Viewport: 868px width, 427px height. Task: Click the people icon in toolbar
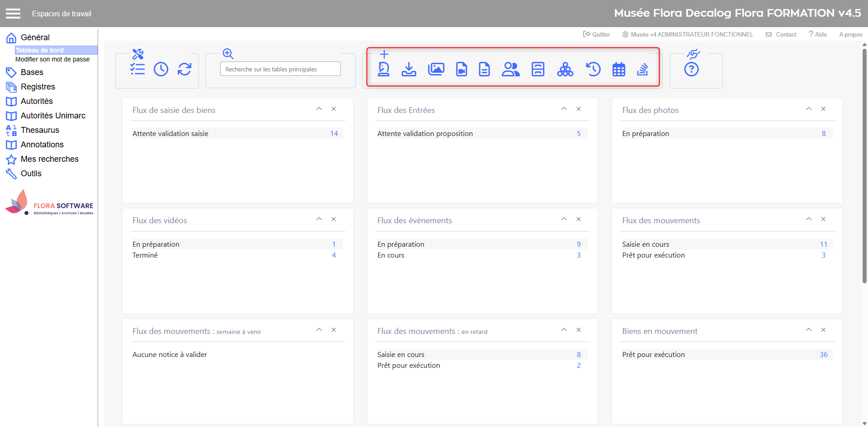(x=510, y=69)
